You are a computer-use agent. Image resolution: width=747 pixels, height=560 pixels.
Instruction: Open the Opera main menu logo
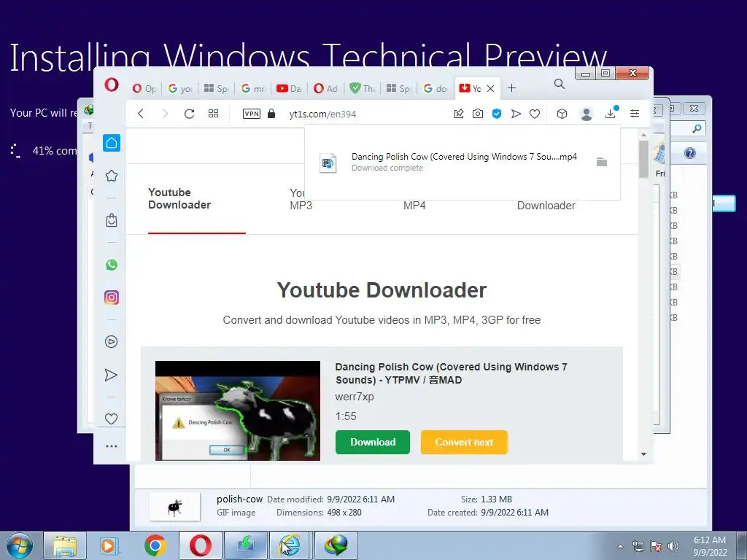click(112, 85)
